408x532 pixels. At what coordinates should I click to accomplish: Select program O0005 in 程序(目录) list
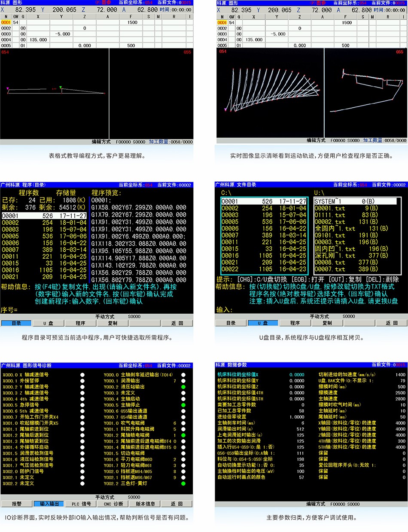(45, 236)
